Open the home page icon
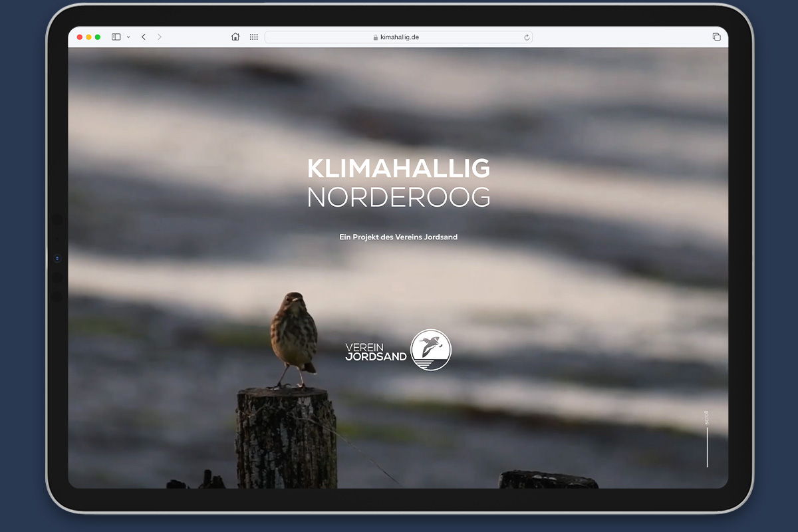This screenshot has height=532, width=798. [235, 37]
